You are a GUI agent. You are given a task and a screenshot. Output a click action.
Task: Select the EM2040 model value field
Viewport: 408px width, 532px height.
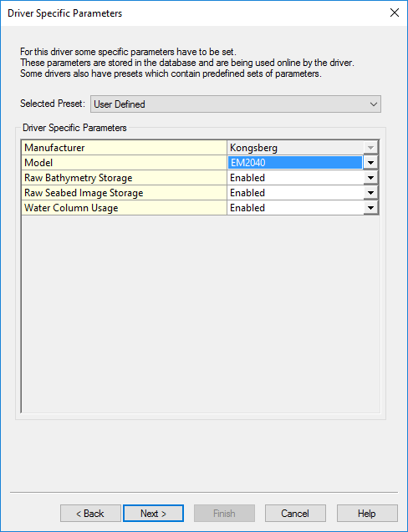click(x=295, y=163)
